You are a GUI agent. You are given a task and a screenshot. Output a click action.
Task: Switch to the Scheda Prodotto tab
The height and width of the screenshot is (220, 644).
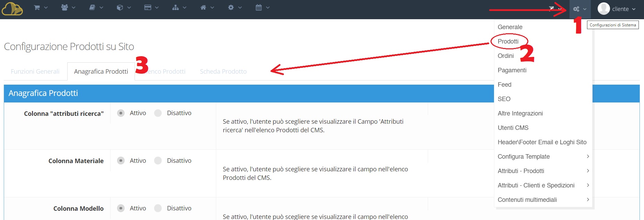click(x=223, y=71)
